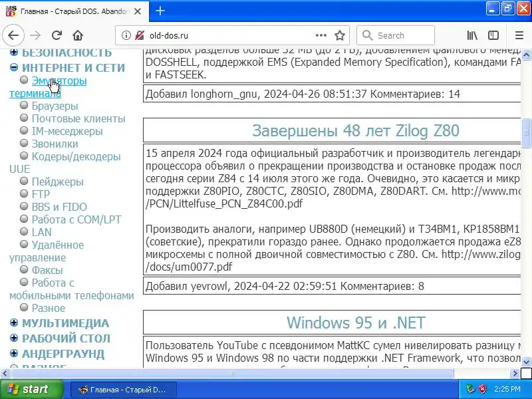Click the old-dos.ru address field
The width and height of the screenshot is (532, 399).
[231, 35]
